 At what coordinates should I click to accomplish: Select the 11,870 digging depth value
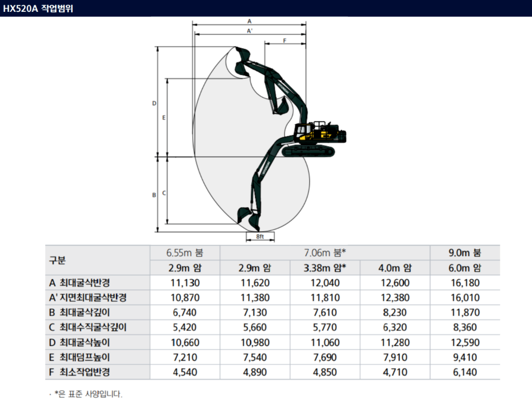(x=465, y=312)
